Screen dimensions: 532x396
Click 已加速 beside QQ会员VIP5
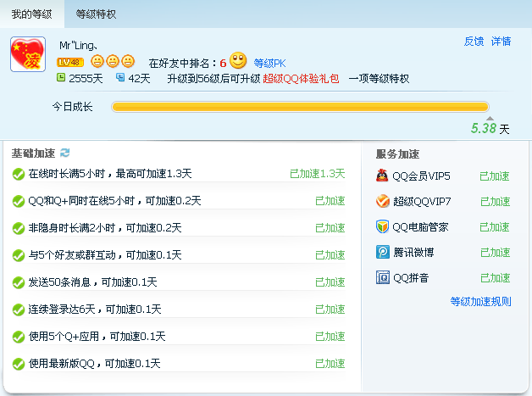click(495, 176)
